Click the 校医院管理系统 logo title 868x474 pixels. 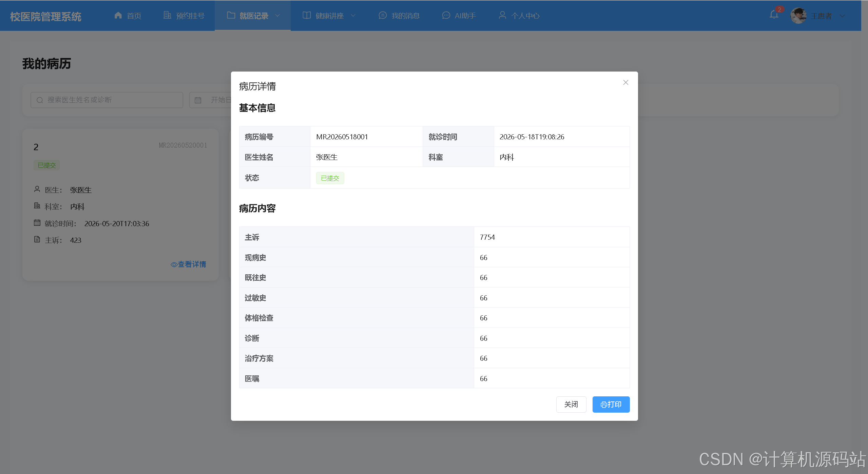[46, 17]
